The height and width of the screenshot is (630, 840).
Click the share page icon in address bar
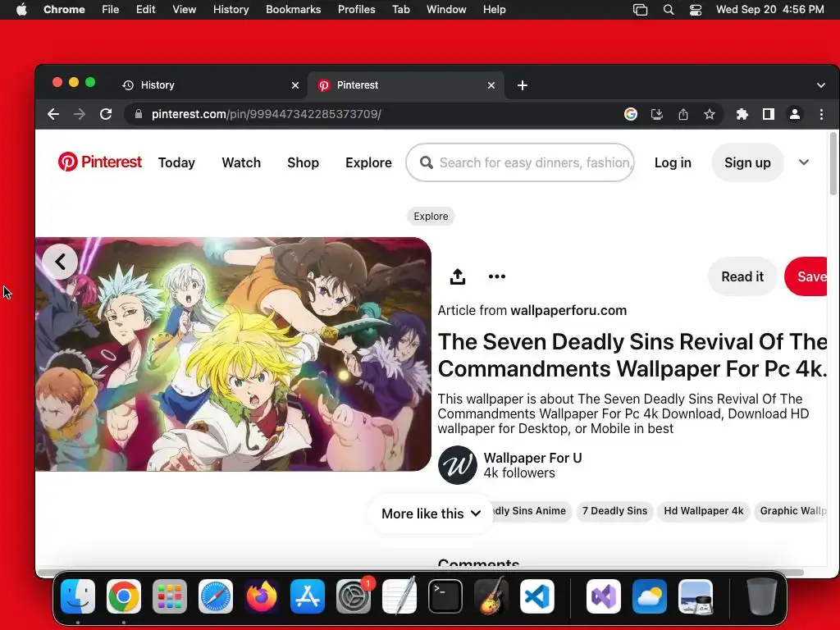(x=683, y=114)
